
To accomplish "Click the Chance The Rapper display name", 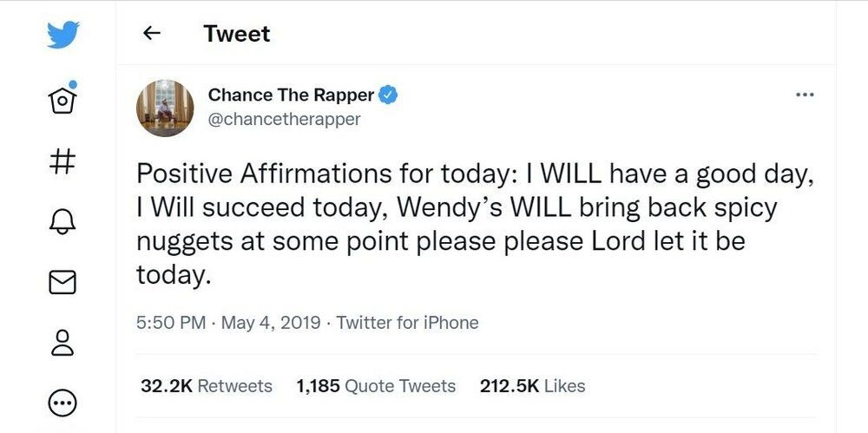I will 291,95.
